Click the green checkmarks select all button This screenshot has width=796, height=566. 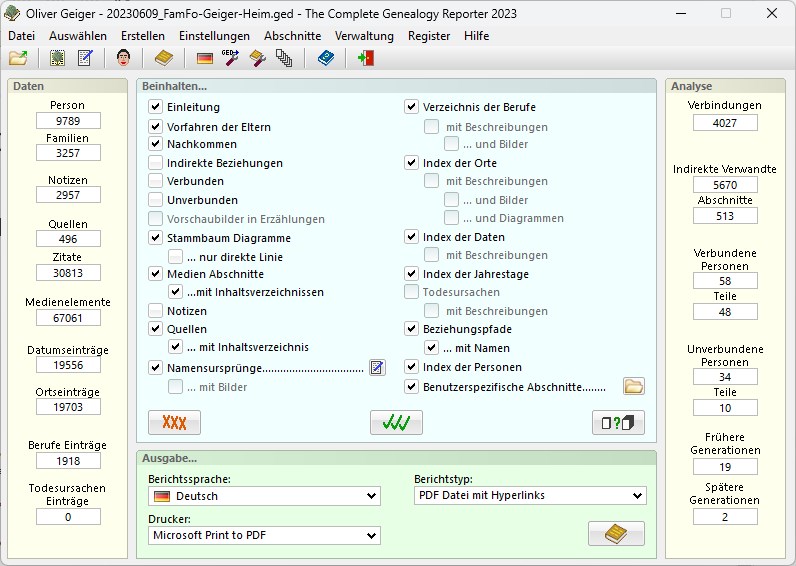click(x=396, y=422)
